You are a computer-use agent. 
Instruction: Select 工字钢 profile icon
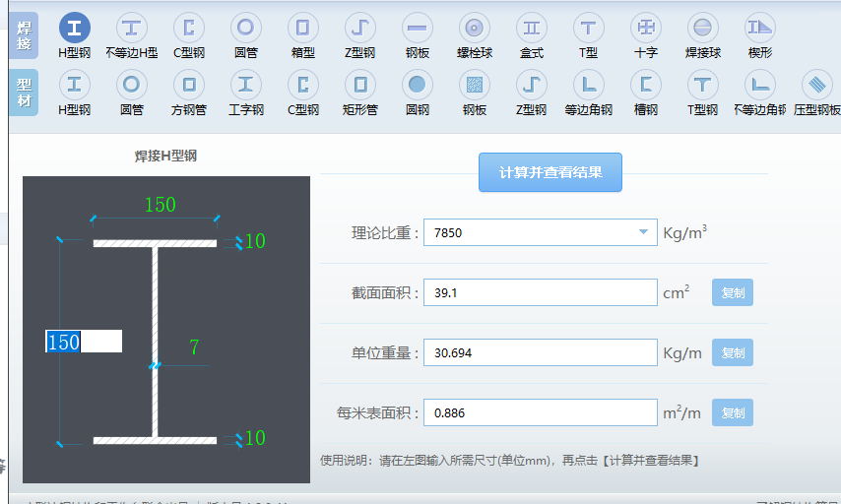(245, 85)
